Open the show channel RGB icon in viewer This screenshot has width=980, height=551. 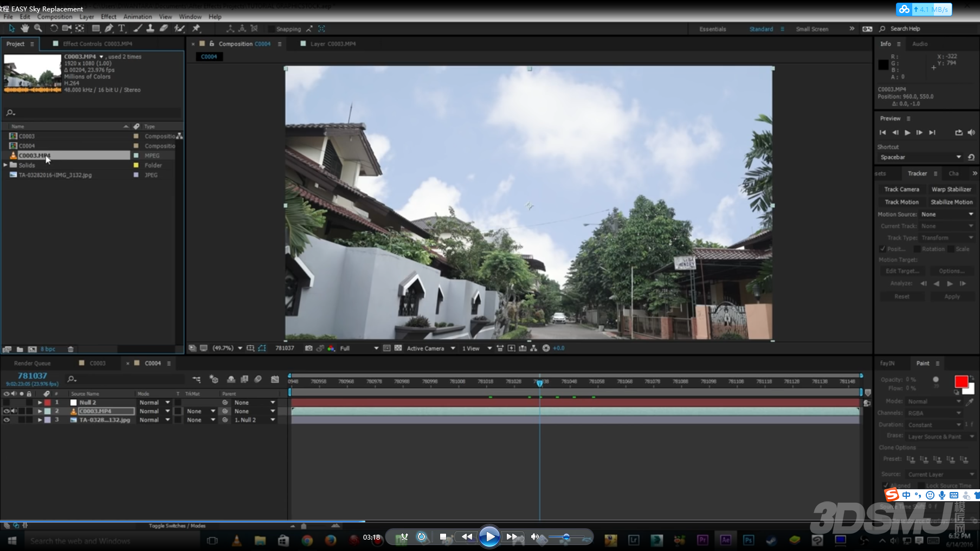(331, 348)
